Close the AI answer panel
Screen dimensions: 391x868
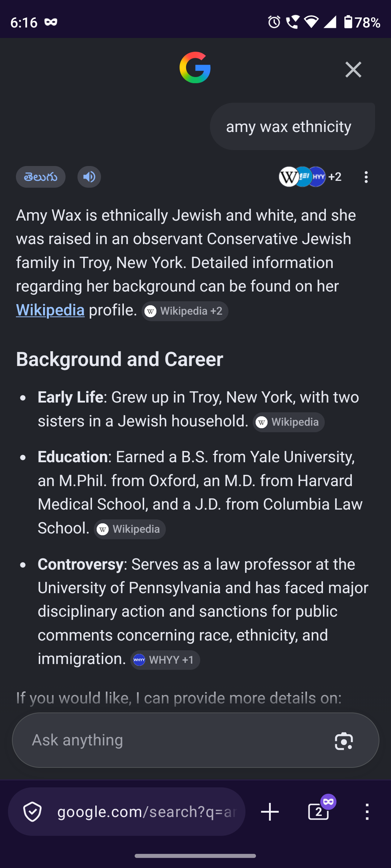pyautogui.click(x=353, y=69)
